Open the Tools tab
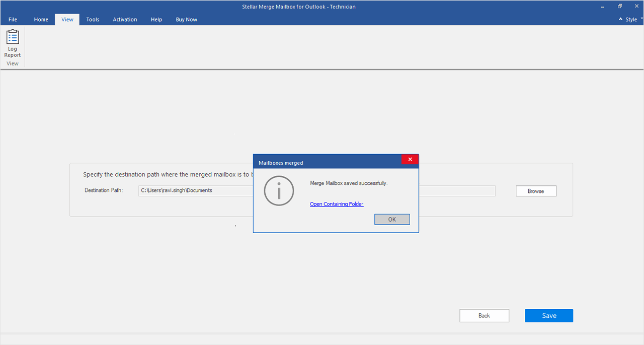 [x=93, y=20]
